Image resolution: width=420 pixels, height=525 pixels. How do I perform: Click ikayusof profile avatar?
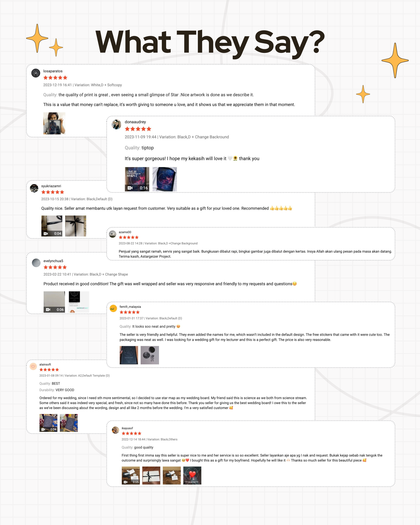pos(115,430)
